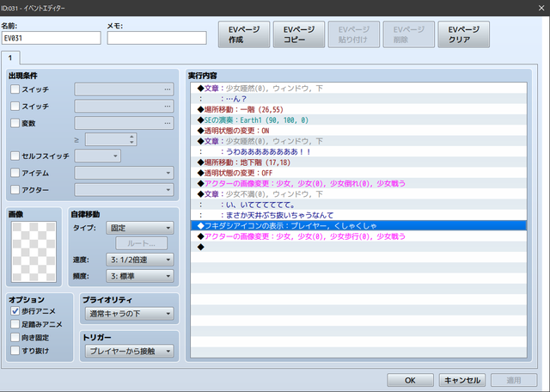Enable the アイテム condition checkbox
This screenshot has width=550, height=392.
click(15, 173)
